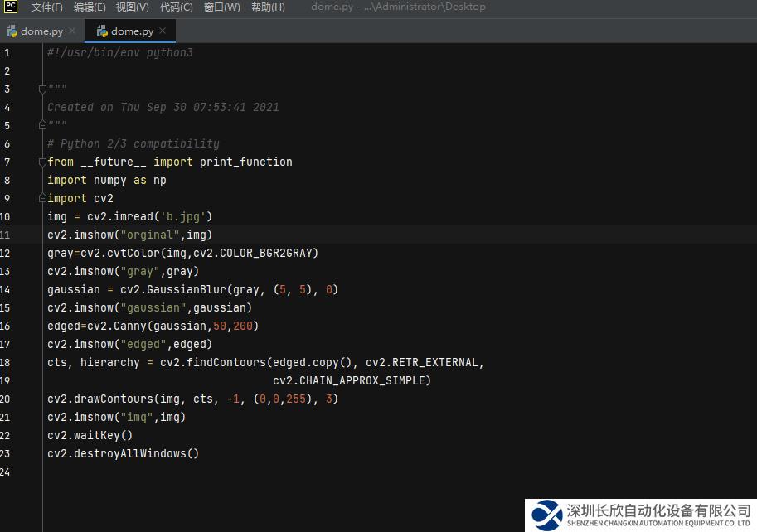The image size is (757, 532).
Task: Click the docstring end fold marker on line 5
Action: click(42, 126)
